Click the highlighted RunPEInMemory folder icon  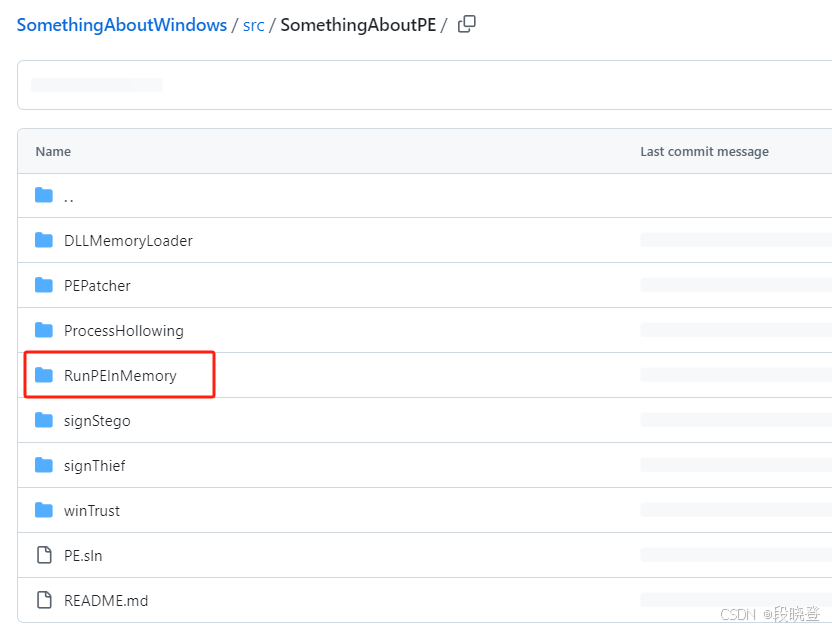tap(44, 375)
